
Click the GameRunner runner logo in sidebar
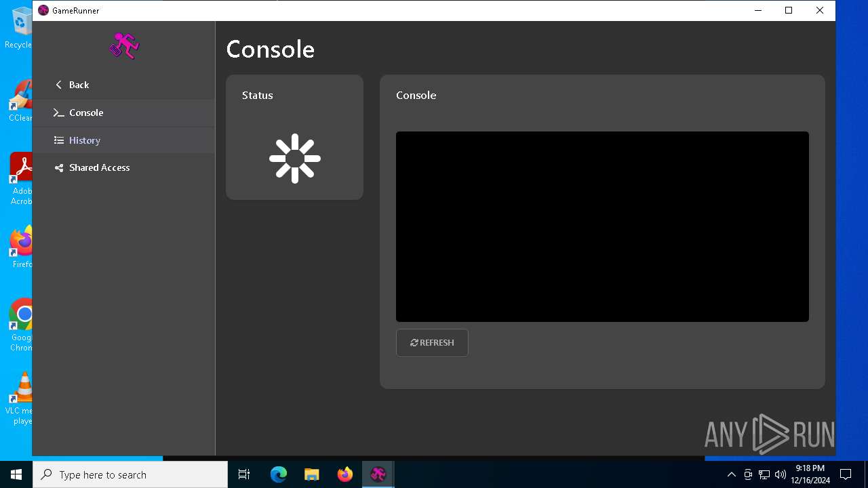pyautogui.click(x=124, y=45)
